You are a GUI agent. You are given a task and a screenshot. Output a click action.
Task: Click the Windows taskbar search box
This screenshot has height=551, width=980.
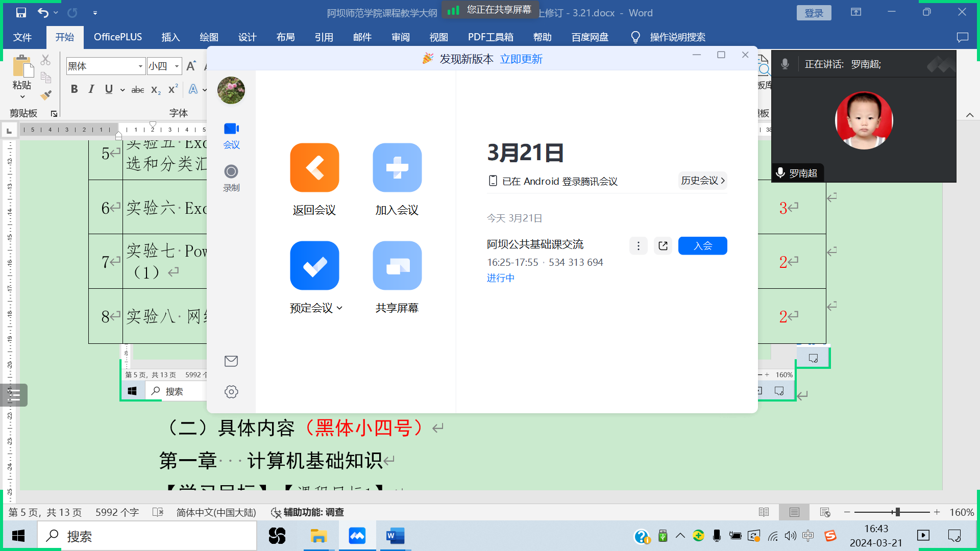click(147, 536)
